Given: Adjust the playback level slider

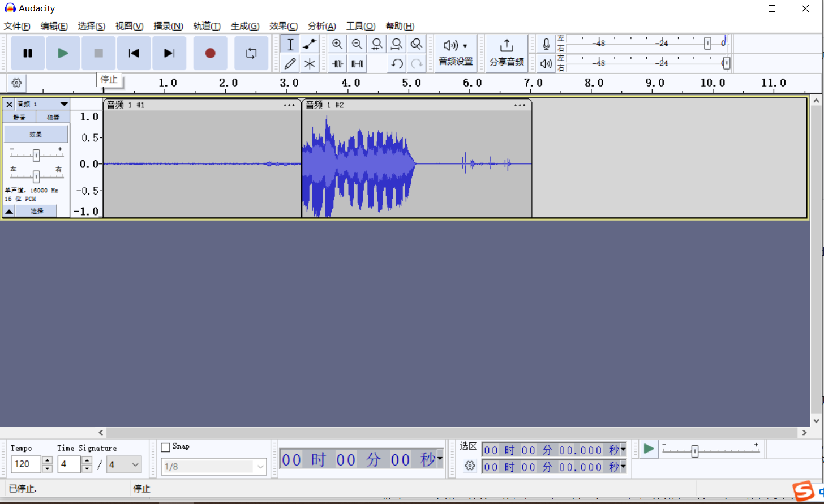Looking at the screenshot, I should coord(726,63).
